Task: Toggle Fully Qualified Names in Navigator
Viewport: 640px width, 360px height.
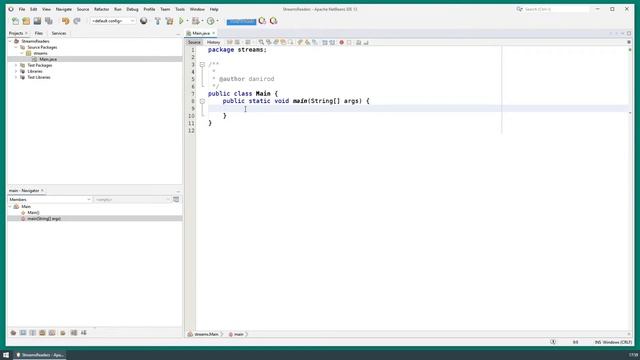Action: pyautogui.click(x=62, y=333)
